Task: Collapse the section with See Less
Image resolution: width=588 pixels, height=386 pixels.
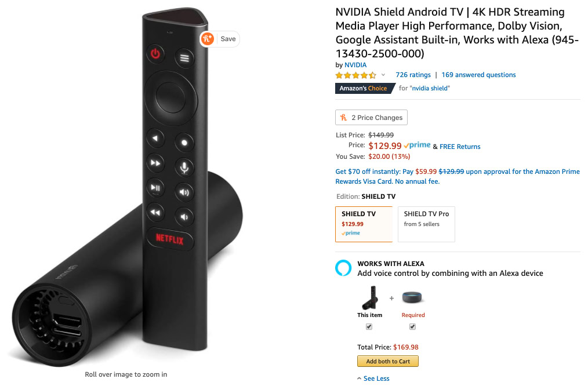Action: (x=373, y=378)
